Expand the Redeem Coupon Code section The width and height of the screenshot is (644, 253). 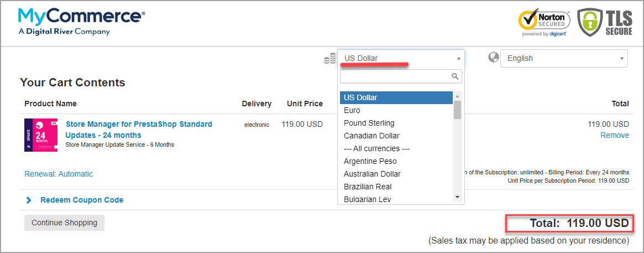point(82,200)
